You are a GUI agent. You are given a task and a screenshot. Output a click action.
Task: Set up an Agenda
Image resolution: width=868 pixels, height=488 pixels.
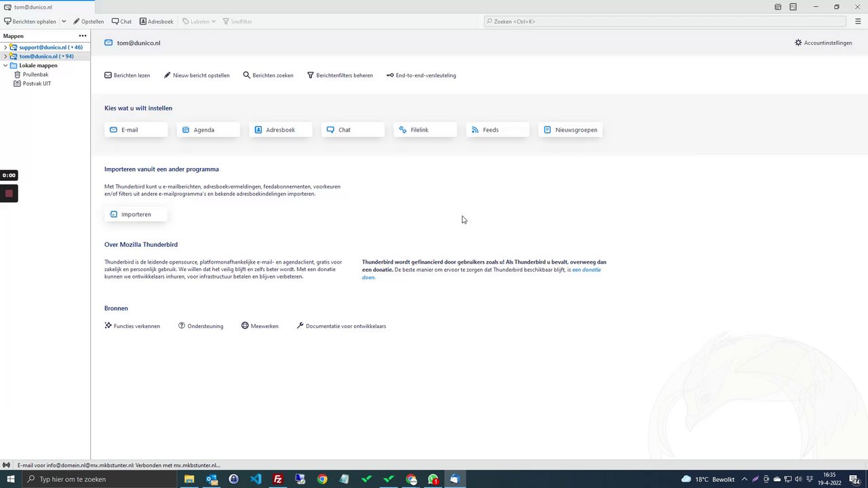[x=208, y=129]
